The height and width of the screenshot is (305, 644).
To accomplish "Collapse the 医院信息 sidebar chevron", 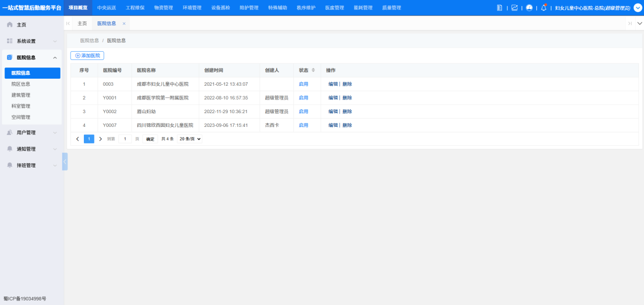I will pyautogui.click(x=55, y=57).
